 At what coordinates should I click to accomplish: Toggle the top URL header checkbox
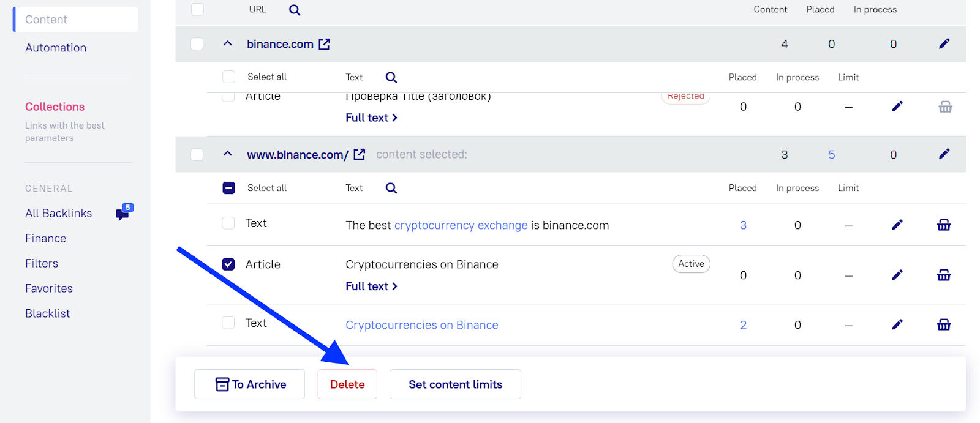197,9
